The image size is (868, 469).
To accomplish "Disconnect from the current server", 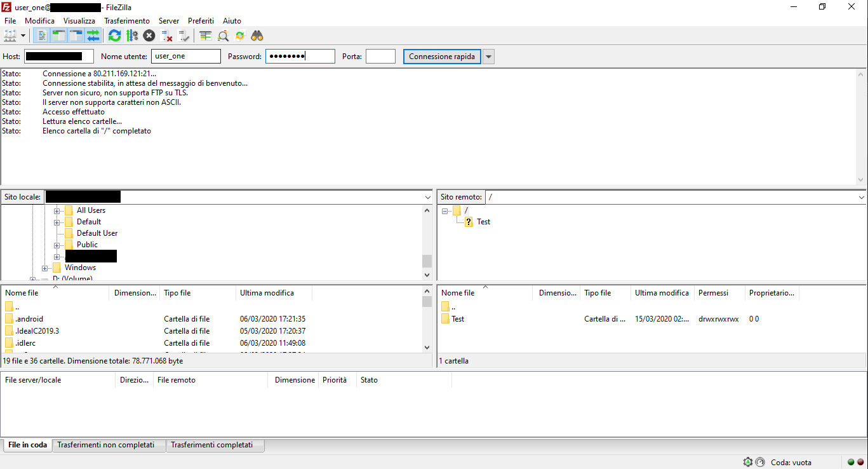I will click(x=167, y=36).
